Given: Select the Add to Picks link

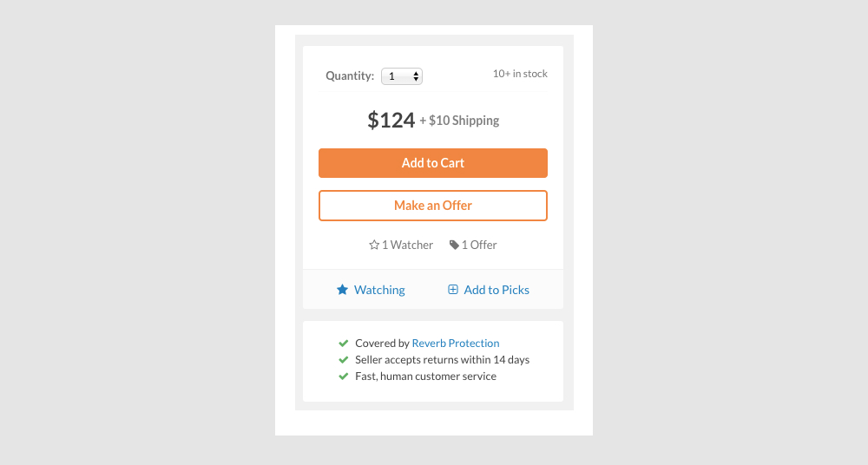Looking at the screenshot, I should coord(496,290).
